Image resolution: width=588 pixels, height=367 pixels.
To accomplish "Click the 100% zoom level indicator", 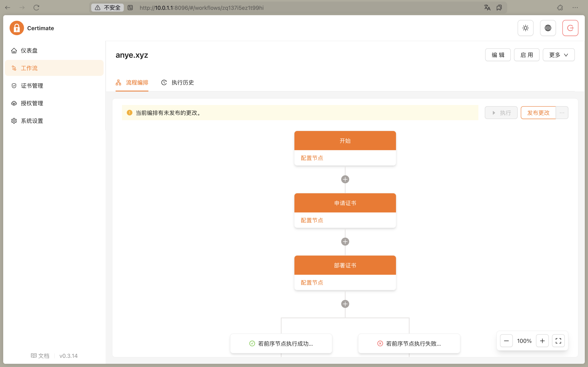I will (x=524, y=341).
